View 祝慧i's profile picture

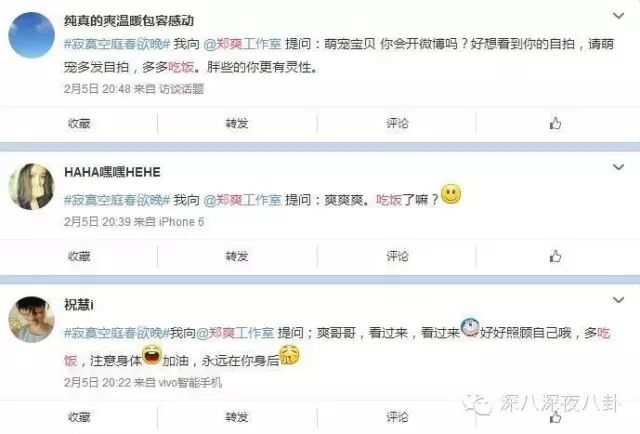(31, 319)
